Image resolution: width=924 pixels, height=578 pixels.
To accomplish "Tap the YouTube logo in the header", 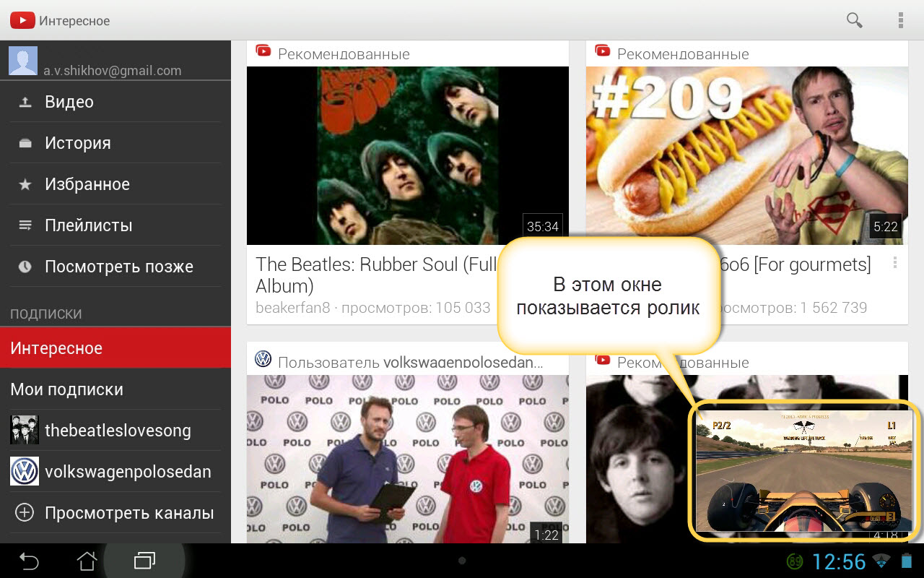I will (22, 21).
